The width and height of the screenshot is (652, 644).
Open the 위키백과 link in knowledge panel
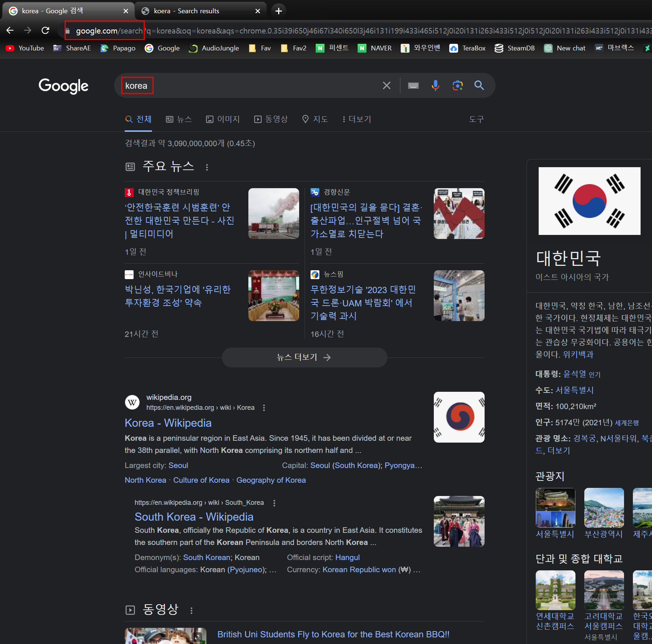(578, 355)
